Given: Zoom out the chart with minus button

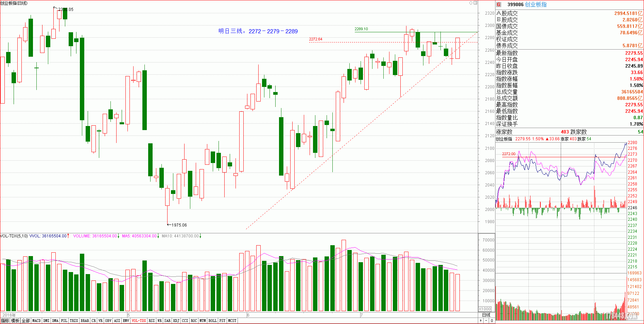Looking at the screenshot, I should (486, 321).
